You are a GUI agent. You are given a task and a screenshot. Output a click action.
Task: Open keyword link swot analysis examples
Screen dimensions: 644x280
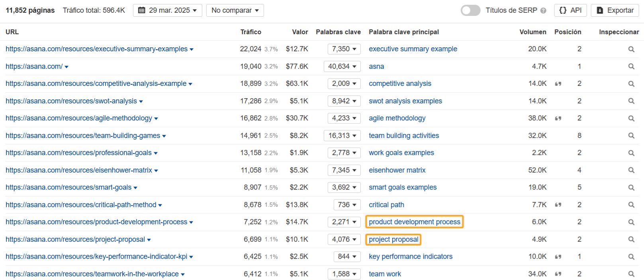tap(405, 101)
